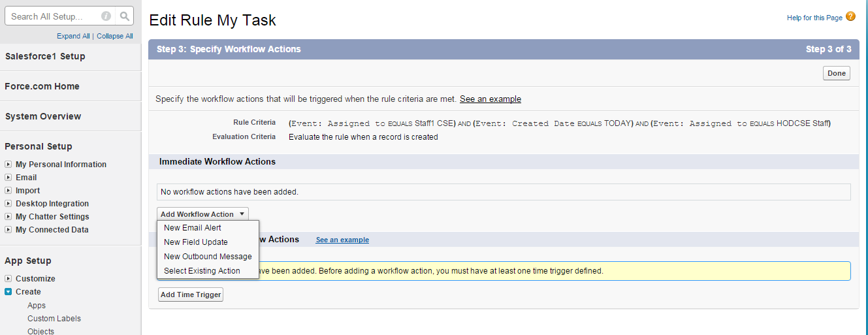Expand the Email setup section
Image resolution: width=868 pixels, height=335 pixels.
click(x=8, y=178)
